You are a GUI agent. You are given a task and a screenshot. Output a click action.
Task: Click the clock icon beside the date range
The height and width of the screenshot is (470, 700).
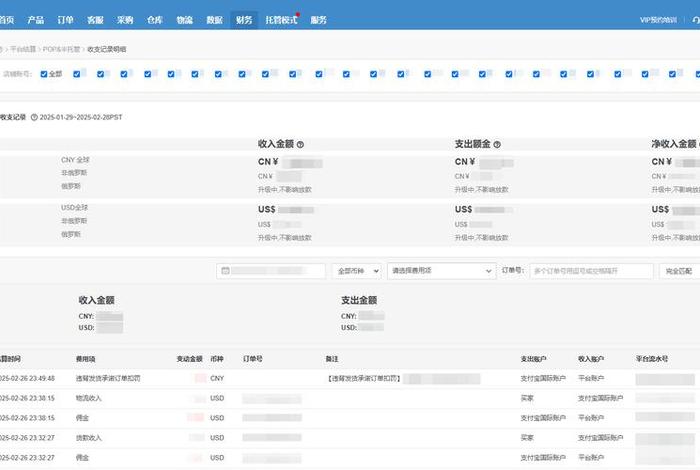(x=34, y=117)
